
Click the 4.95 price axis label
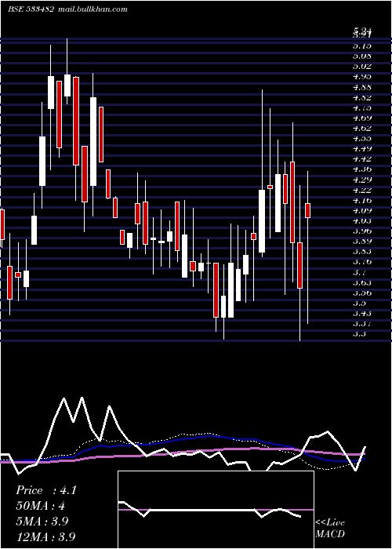(362, 77)
